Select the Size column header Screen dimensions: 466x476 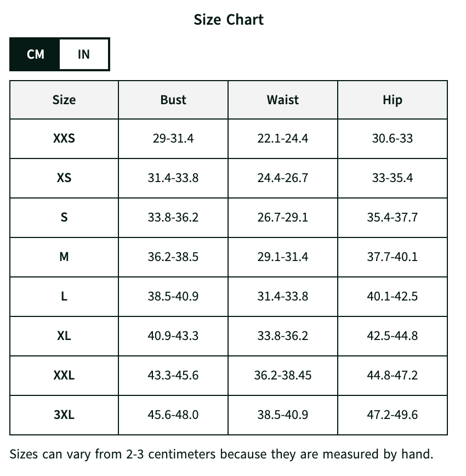pos(64,100)
